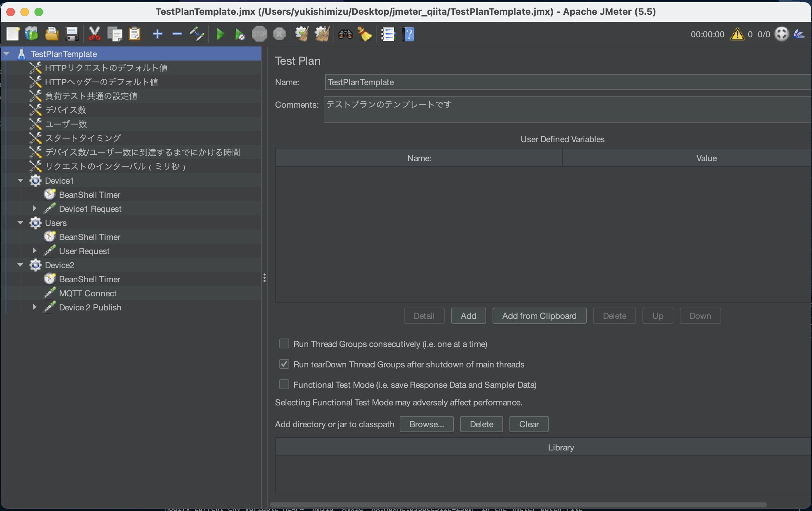812x511 pixels.
Task: Open an existing test plan file
Action: pyautogui.click(x=52, y=34)
